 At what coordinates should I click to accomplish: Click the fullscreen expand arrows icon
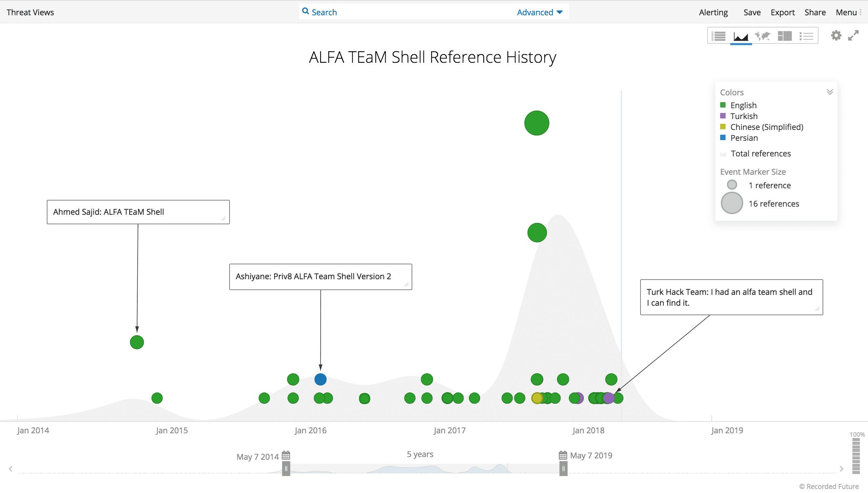853,35
